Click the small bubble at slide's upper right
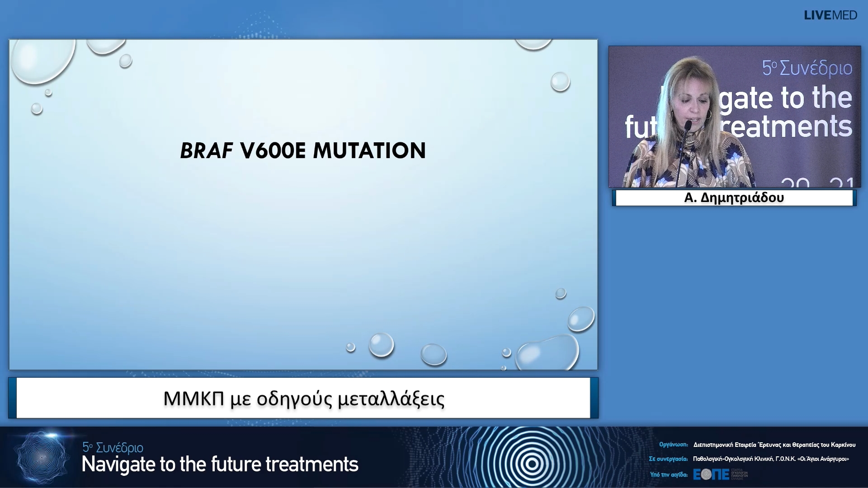Viewport: 868px width, 488px height. click(x=560, y=82)
